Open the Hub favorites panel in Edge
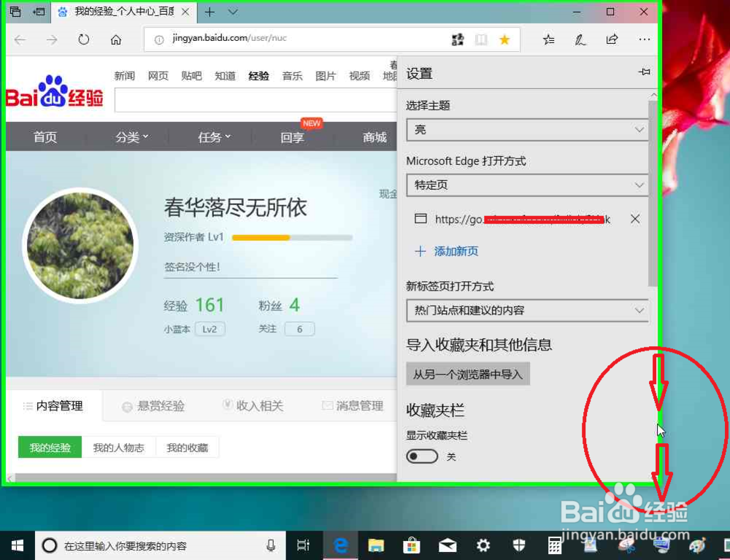Image resolution: width=730 pixels, height=560 pixels. point(548,39)
